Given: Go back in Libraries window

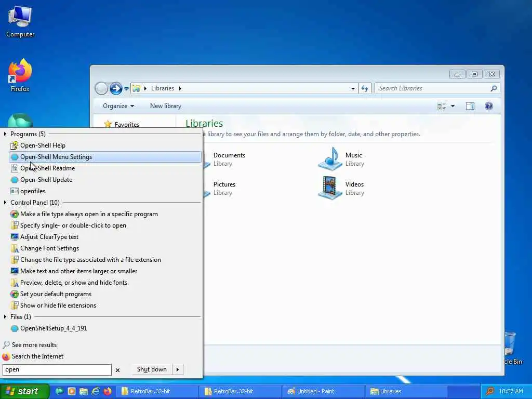Looking at the screenshot, I should [x=101, y=88].
